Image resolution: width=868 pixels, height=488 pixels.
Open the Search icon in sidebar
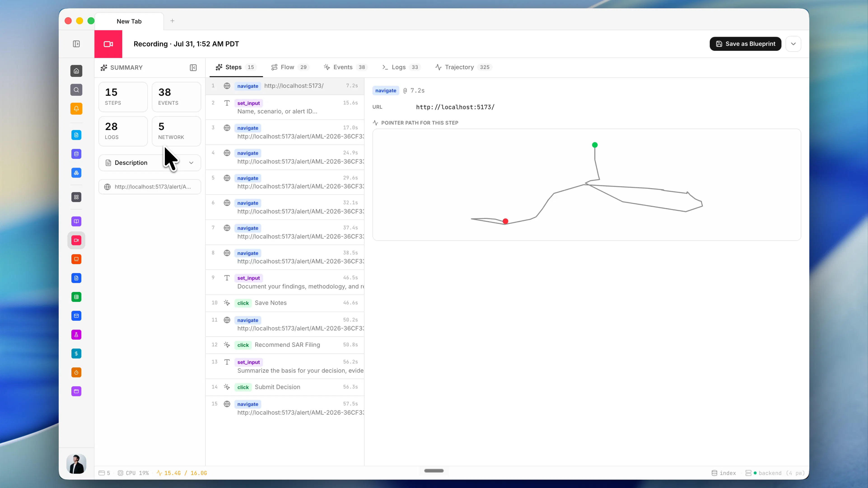tap(77, 90)
